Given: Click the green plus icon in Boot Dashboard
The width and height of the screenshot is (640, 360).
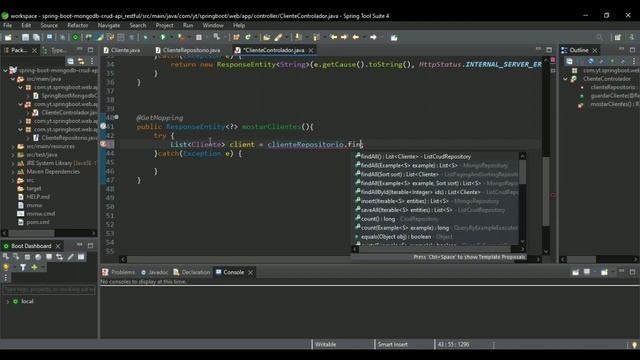Looking at the screenshot, I should (x=34, y=267).
